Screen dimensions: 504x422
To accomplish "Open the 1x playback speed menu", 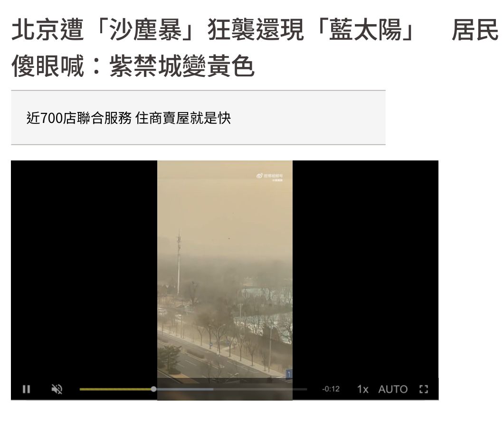I will (362, 389).
